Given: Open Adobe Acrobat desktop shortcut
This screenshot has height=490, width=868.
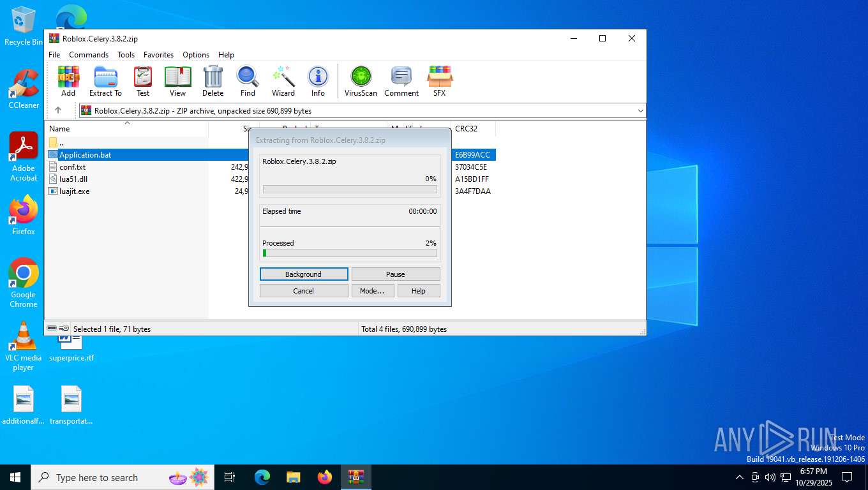Looking at the screenshot, I should 24,157.
